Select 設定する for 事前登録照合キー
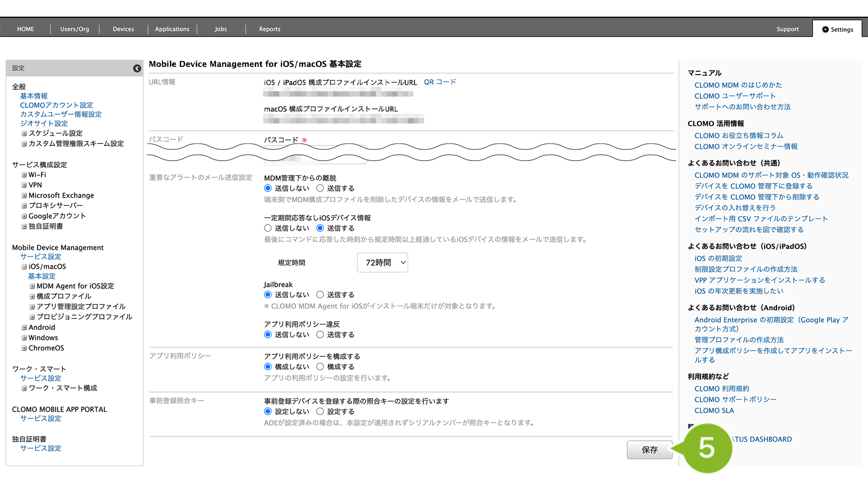 point(320,412)
